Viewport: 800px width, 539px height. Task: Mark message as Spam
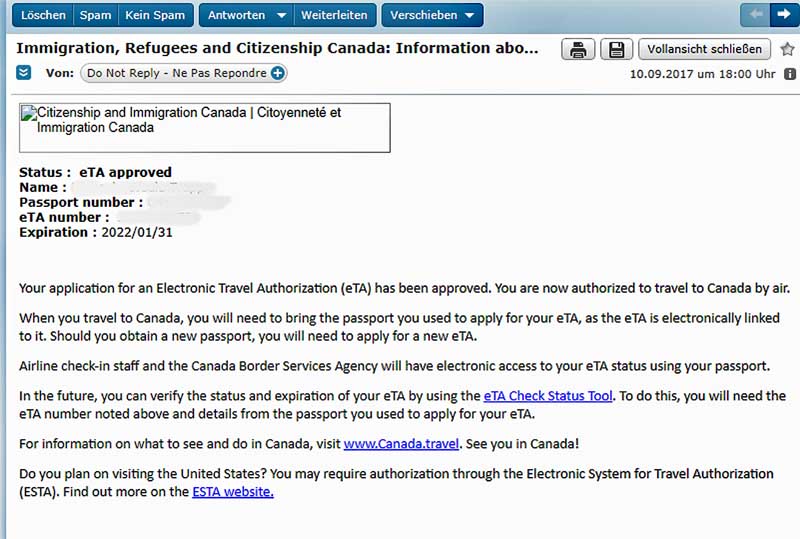(x=96, y=15)
